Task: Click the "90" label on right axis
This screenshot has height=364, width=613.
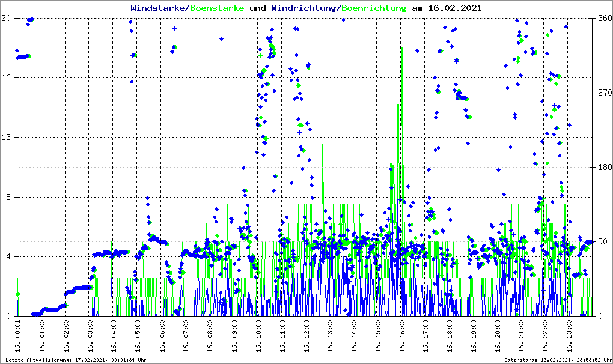Action: coord(602,242)
